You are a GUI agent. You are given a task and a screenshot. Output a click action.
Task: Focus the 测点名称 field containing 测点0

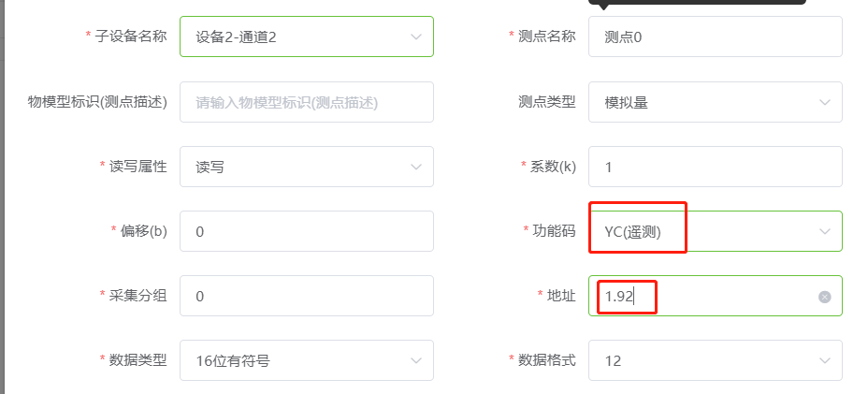tap(716, 36)
